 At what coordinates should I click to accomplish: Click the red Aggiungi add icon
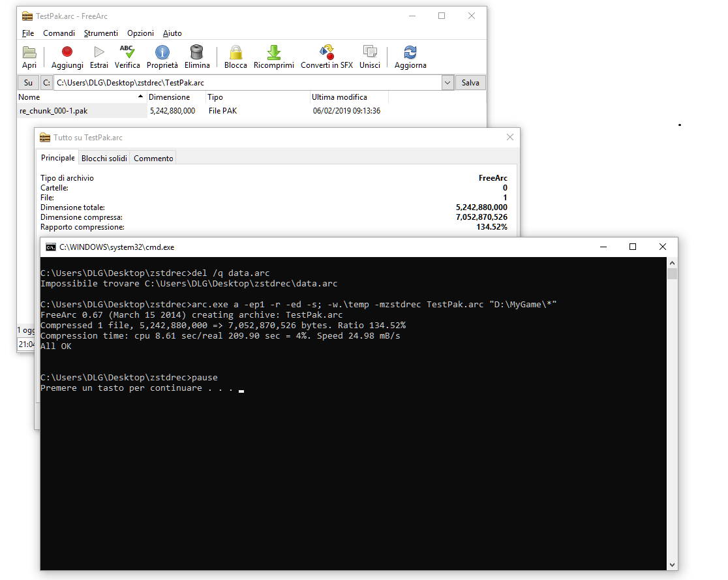pos(67,52)
